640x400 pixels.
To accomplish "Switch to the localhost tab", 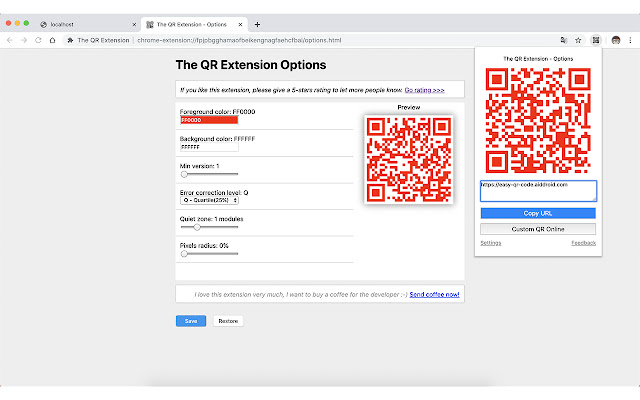I will [85, 23].
